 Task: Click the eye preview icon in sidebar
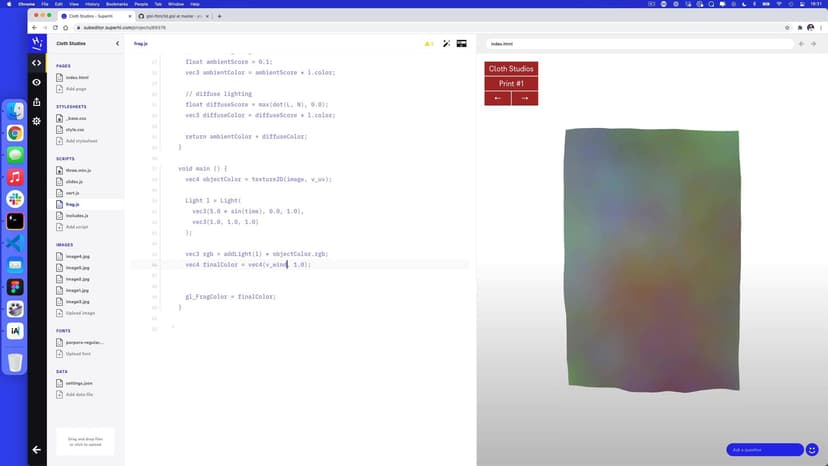coord(37,82)
